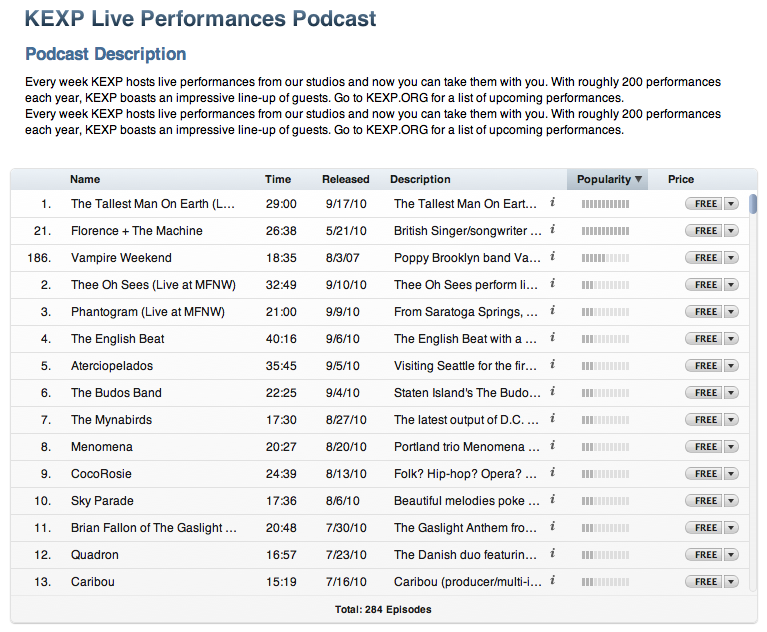Get The Tallest Man On Earth episode FREE
Screen dimensions: 767x632
(704, 204)
